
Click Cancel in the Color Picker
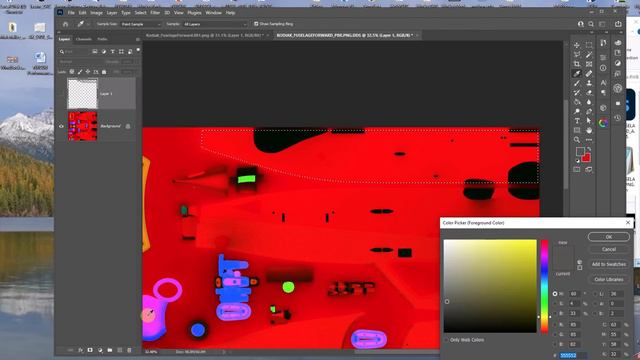609,249
